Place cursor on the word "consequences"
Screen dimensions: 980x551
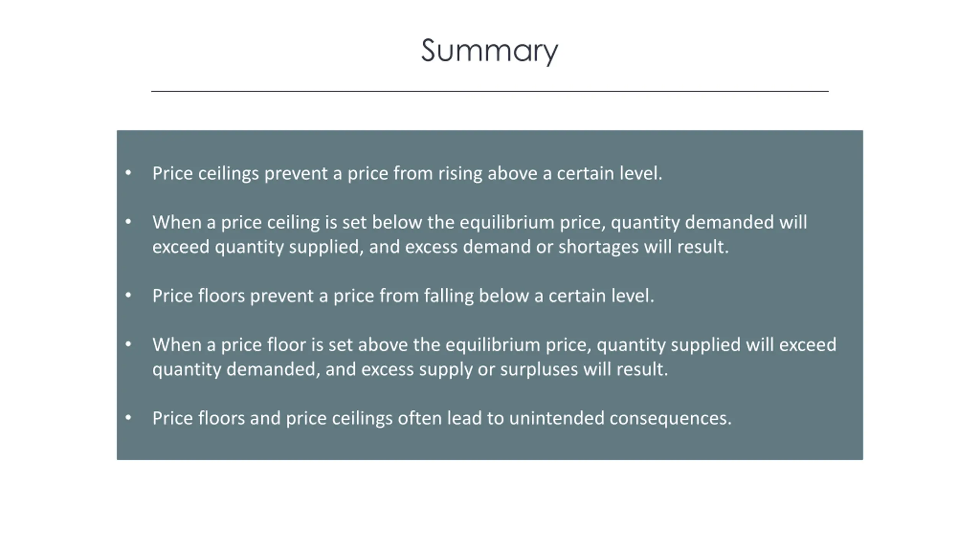pyautogui.click(x=670, y=418)
